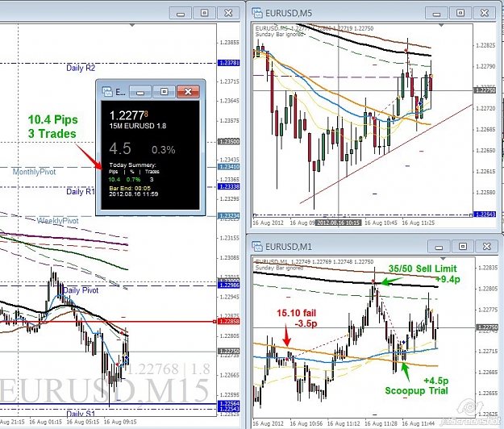This screenshot has width=504, height=429.
Task: Minimize the small floating info window
Action: pyautogui.click(x=140, y=92)
